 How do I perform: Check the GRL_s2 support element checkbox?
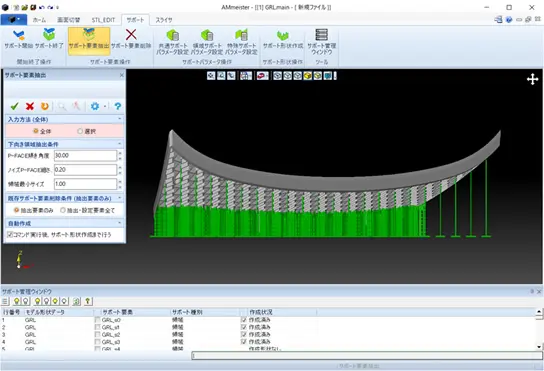[x=97, y=335]
